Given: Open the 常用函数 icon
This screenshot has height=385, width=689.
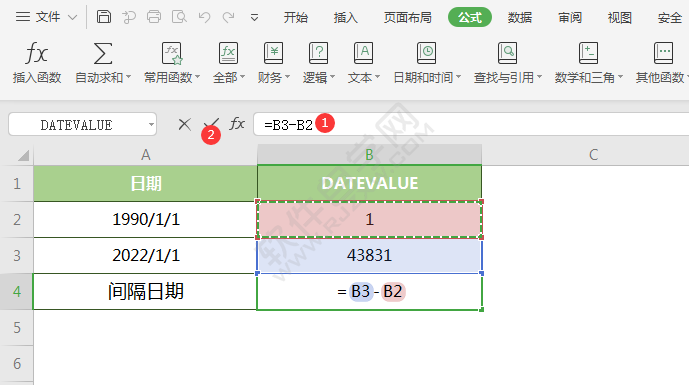Looking at the screenshot, I should (x=172, y=53).
